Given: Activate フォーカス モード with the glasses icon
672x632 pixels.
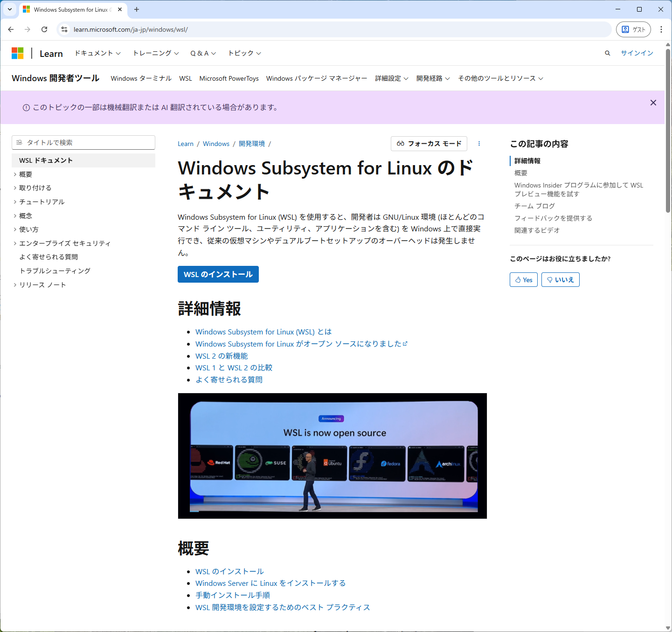Looking at the screenshot, I should 428,144.
